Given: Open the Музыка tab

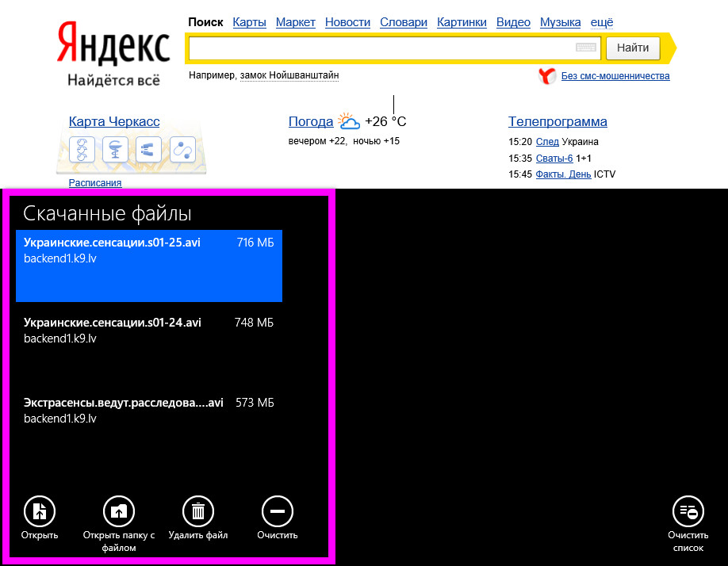Looking at the screenshot, I should [x=560, y=22].
